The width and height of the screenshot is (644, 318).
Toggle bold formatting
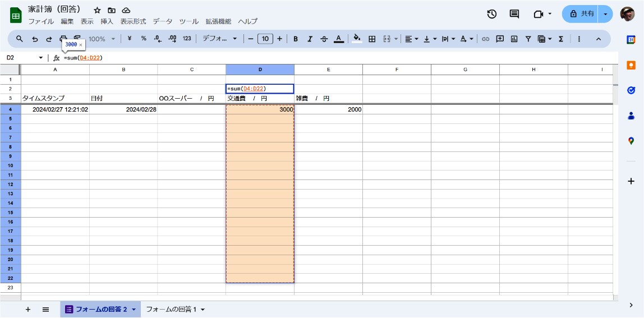(x=295, y=39)
